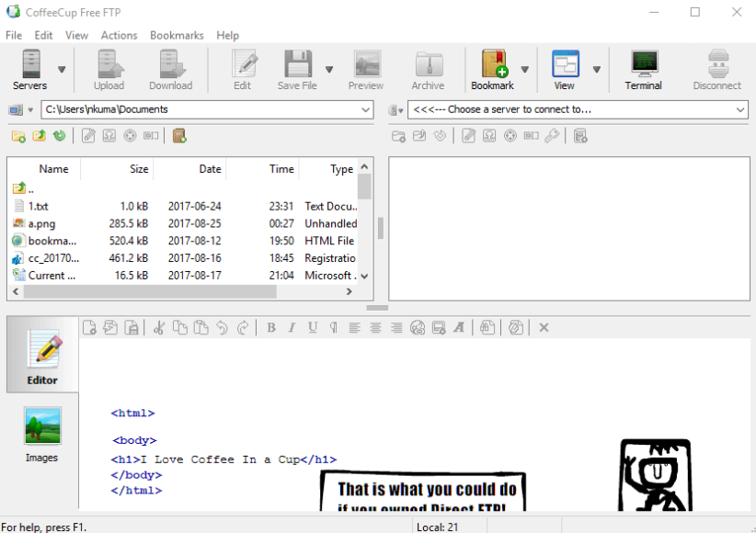756x533 pixels.
Task: Open the Actions menu
Action: click(119, 35)
